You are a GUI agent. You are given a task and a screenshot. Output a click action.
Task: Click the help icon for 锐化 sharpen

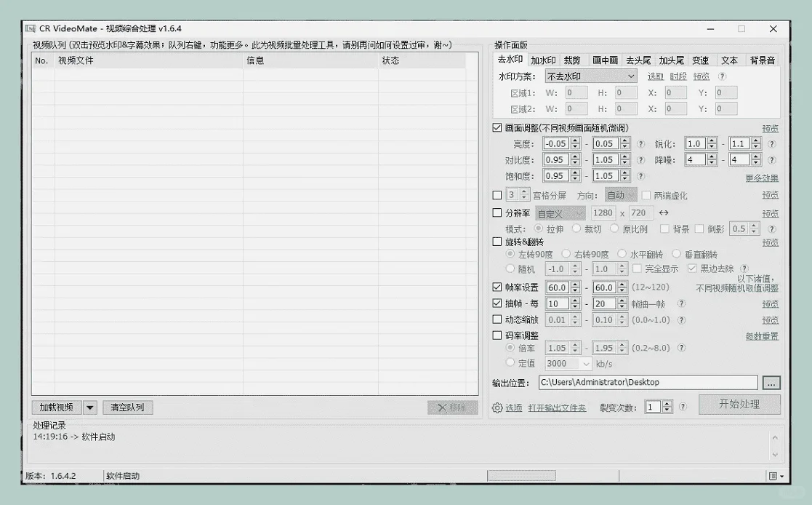click(771, 144)
